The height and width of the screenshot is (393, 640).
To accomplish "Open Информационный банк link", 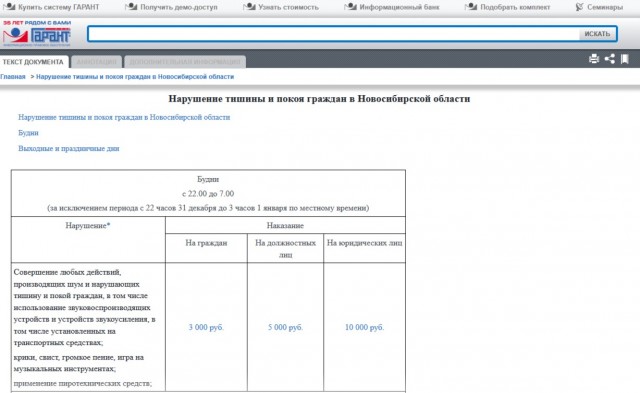I will [x=400, y=7].
